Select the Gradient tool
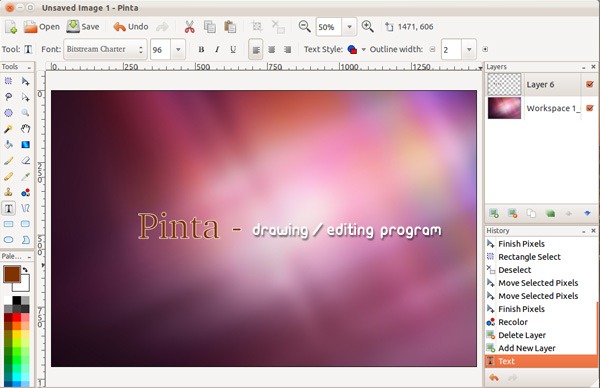The image size is (600, 388). [x=25, y=145]
